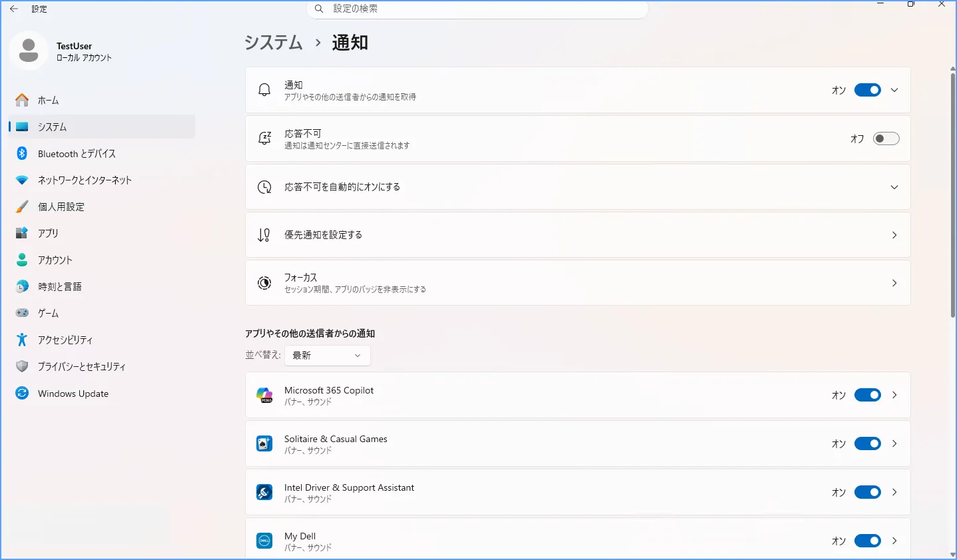The width and height of the screenshot is (957, 560).
Task: Click the 通知 page title text
Action: coord(350,43)
